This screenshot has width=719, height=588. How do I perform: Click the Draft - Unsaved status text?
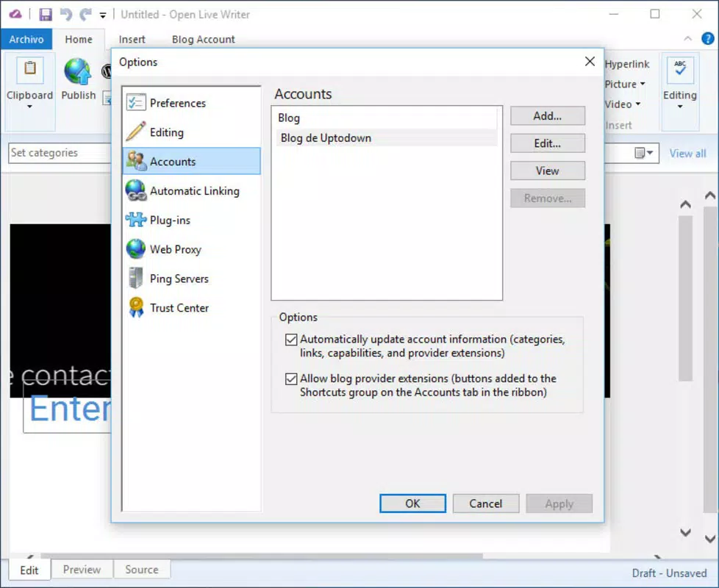(x=669, y=573)
